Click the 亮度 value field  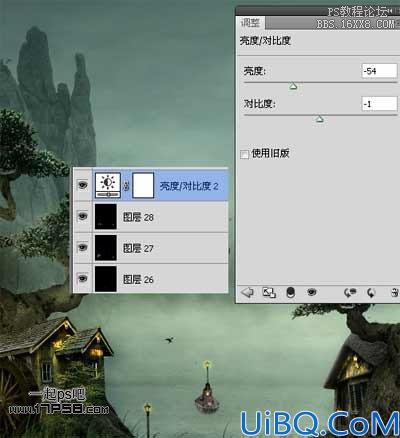click(379, 71)
